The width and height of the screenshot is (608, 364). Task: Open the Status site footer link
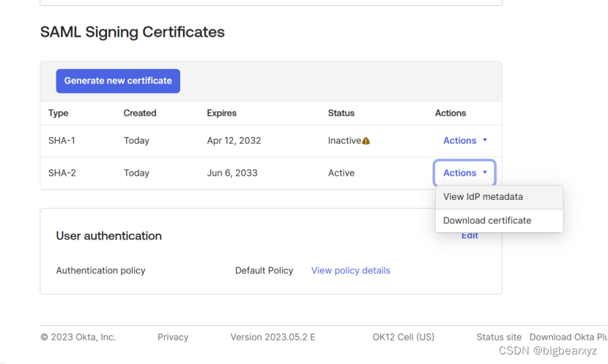click(499, 337)
